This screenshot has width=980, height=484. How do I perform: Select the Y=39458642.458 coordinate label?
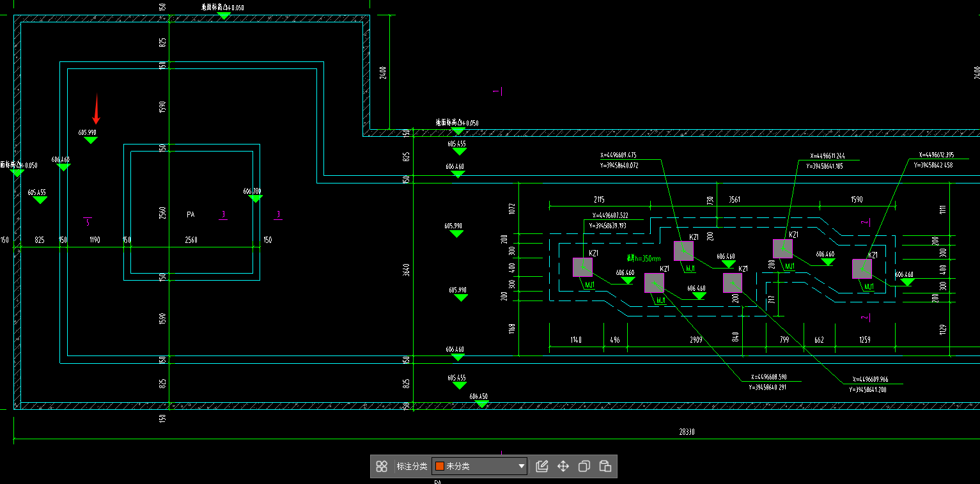point(933,165)
